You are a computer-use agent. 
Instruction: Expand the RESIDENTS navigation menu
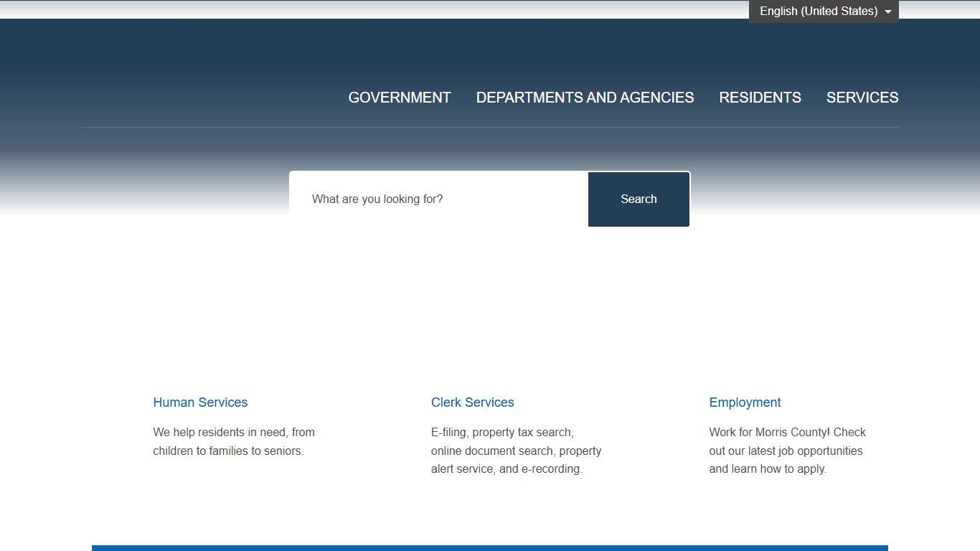[760, 98]
